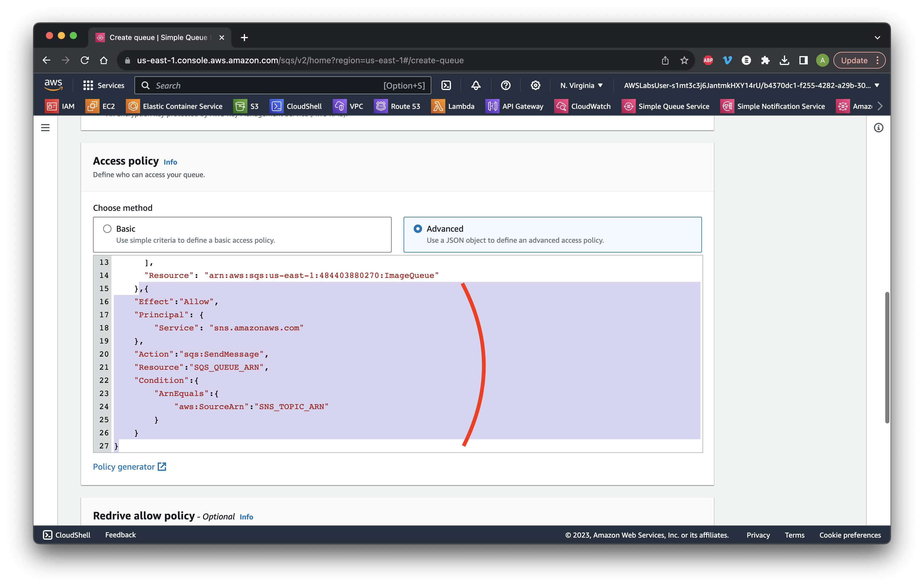The image size is (924, 588).
Task: Go back to the previous page
Action: tap(46, 60)
